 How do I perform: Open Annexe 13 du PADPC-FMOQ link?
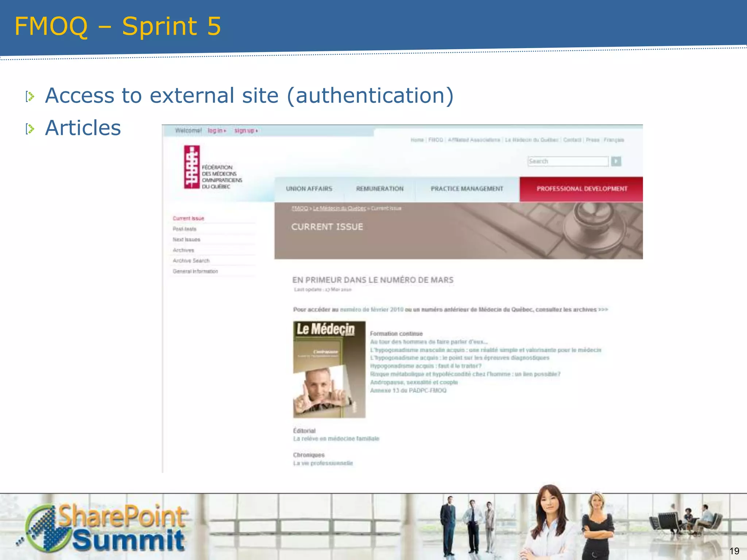pos(408,390)
